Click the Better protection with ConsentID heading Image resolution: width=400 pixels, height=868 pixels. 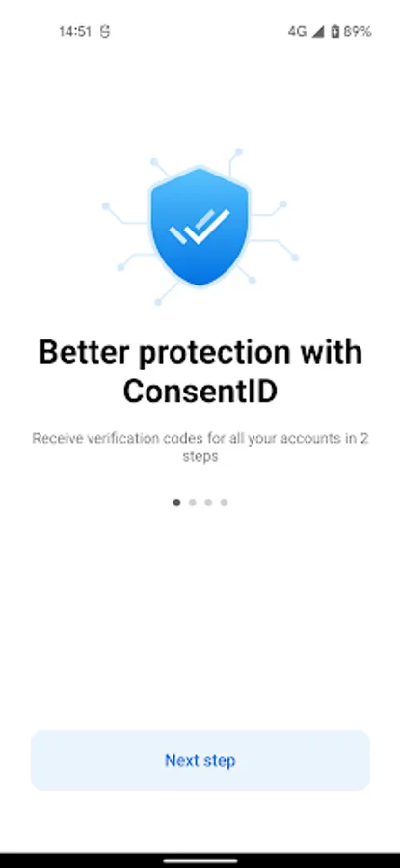200,371
